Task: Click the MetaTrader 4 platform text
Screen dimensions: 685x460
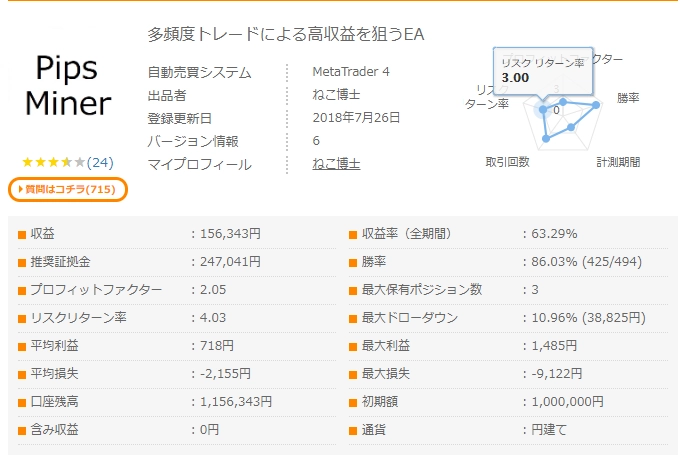Action: (351, 72)
